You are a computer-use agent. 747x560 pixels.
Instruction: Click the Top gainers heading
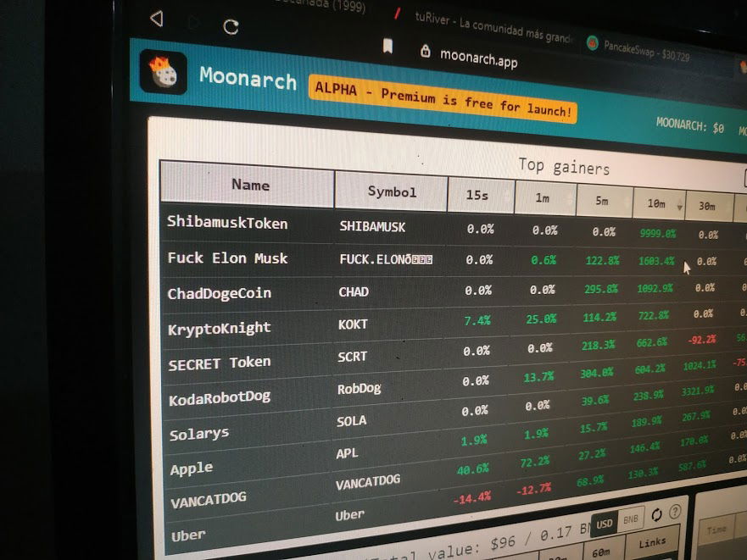[564, 167]
